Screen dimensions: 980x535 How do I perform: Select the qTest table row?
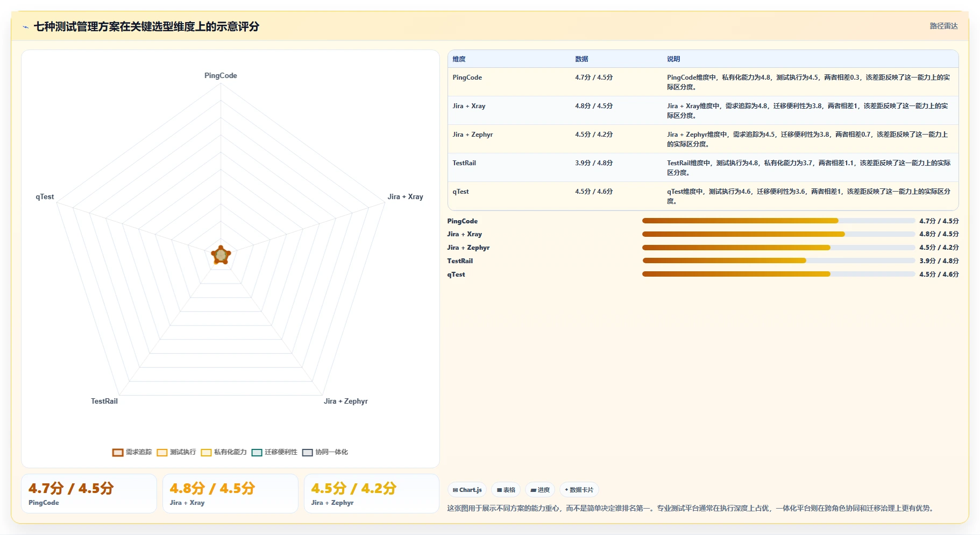pyautogui.click(x=703, y=196)
